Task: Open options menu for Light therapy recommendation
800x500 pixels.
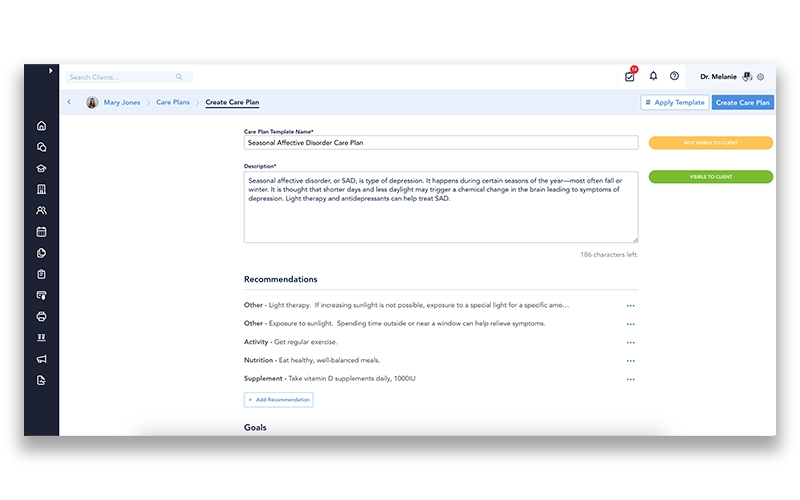Action: (631, 306)
